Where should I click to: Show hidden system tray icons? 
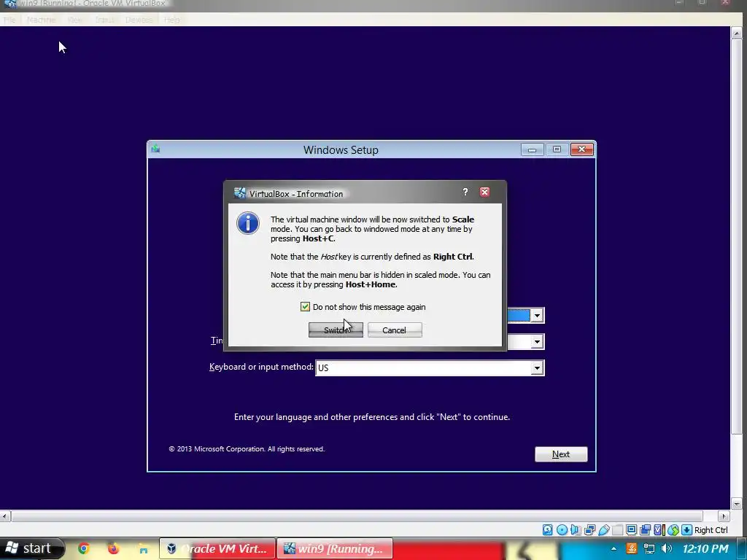tap(614, 548)
